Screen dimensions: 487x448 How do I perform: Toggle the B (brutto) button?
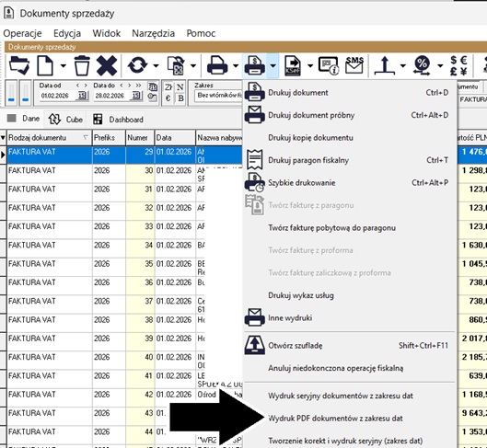[180, 98]
